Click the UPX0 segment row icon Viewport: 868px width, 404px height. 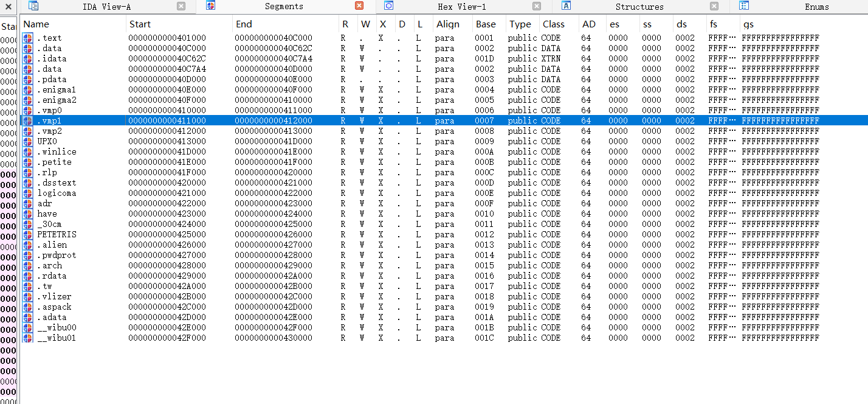[28, 141]
